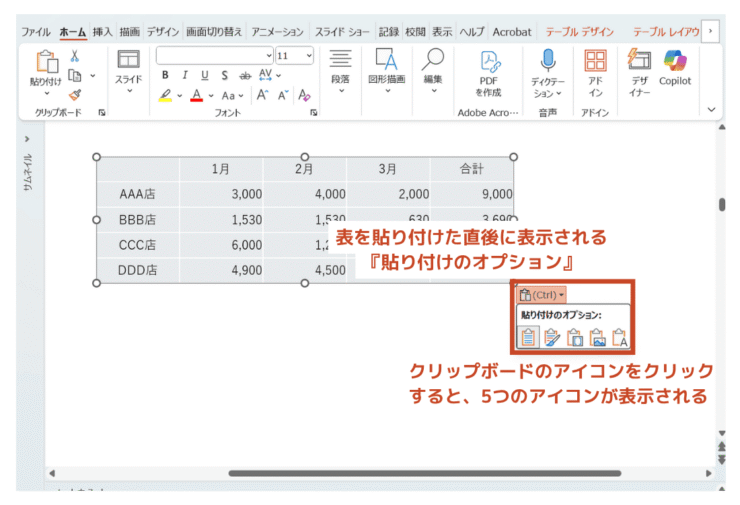Viewport: 740px width, 505px height.
Task: Click Decrease Font Size icon
Action: pos(283,96)
